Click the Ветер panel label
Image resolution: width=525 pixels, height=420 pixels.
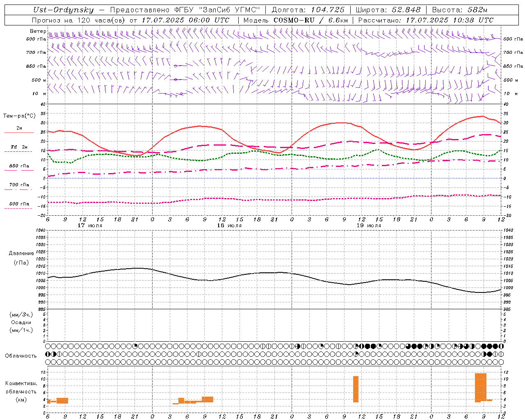38,31
